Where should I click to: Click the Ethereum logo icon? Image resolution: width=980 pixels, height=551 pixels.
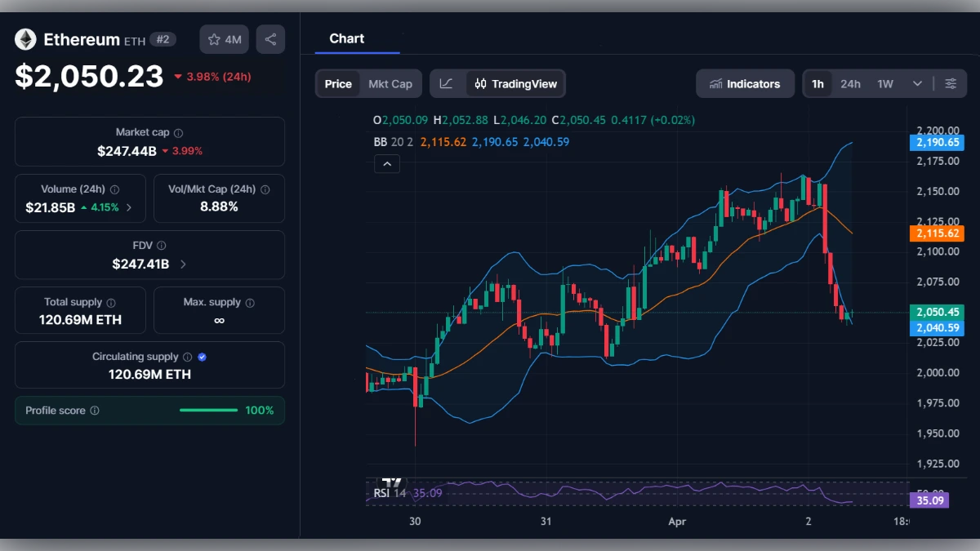tap(25, 38)
